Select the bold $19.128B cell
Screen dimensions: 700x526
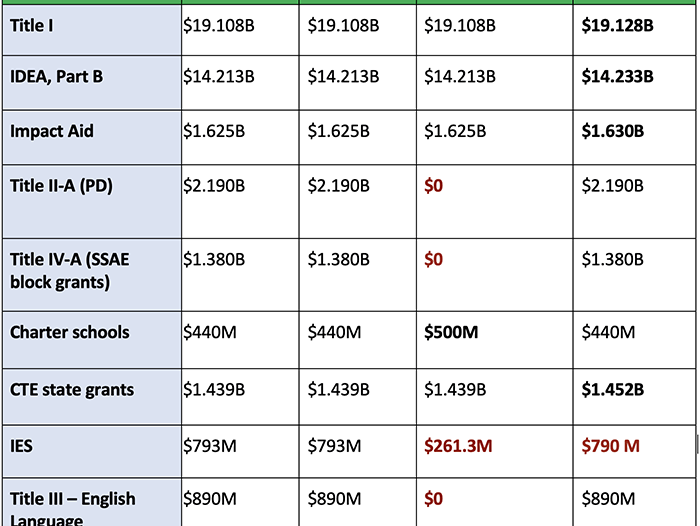pyautogui.click(x=617, y=25)
